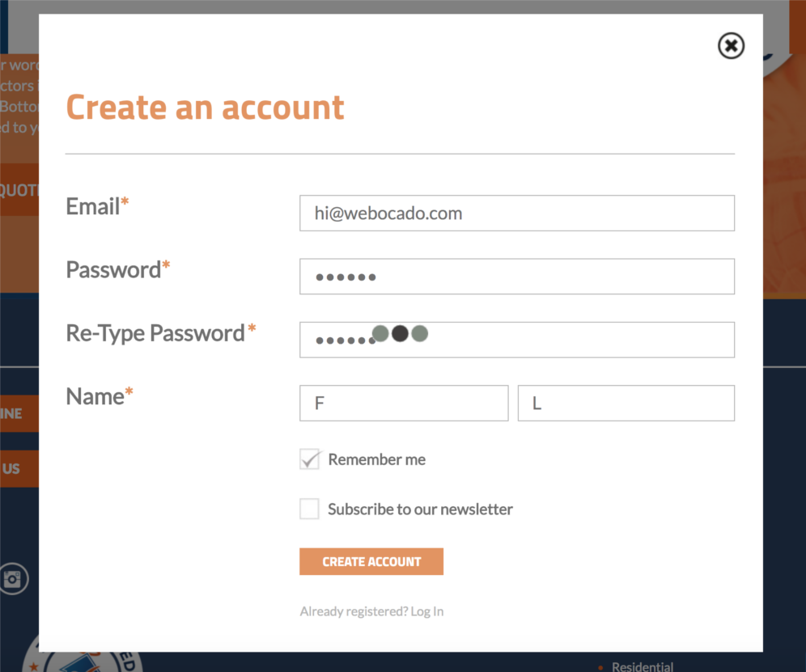Click the Re-Type Password label
The height and width of the screenshot is (672, 806).
pyautogui.click(x=155, y=333)
